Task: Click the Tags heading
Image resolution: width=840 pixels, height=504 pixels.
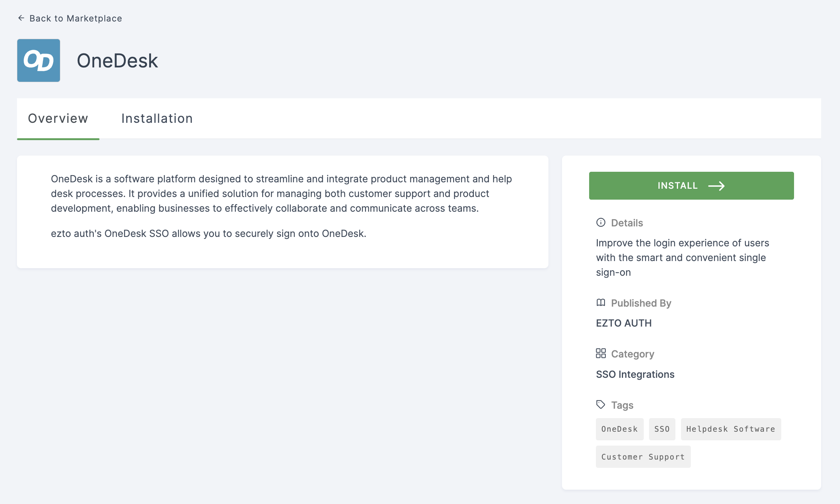Action: [x=622, y=405]
